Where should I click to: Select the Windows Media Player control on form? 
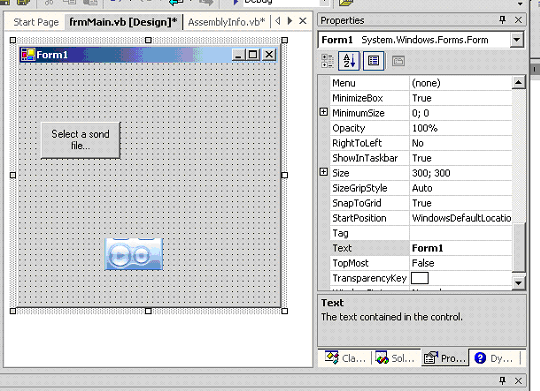pos(134,254)
